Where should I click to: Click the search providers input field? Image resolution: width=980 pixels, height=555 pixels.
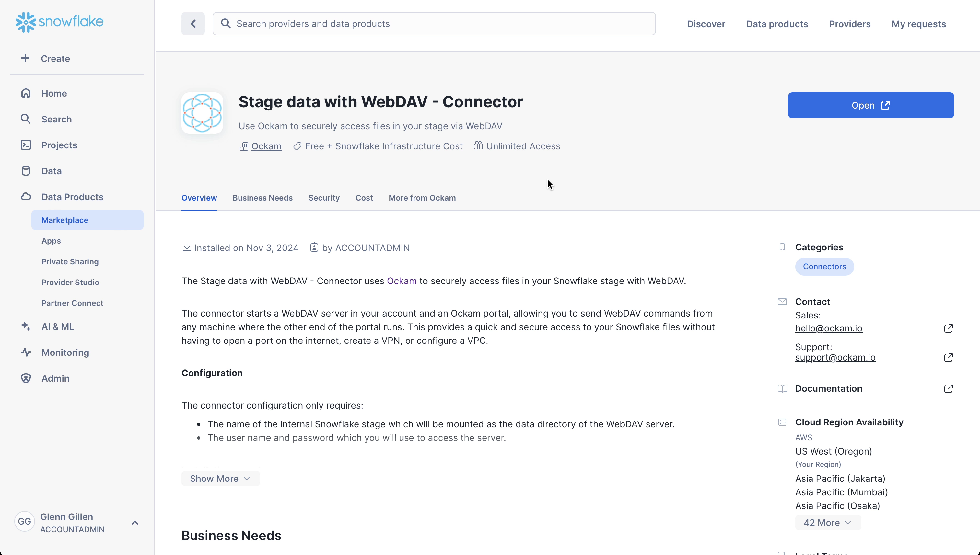[x=434, y=24]
